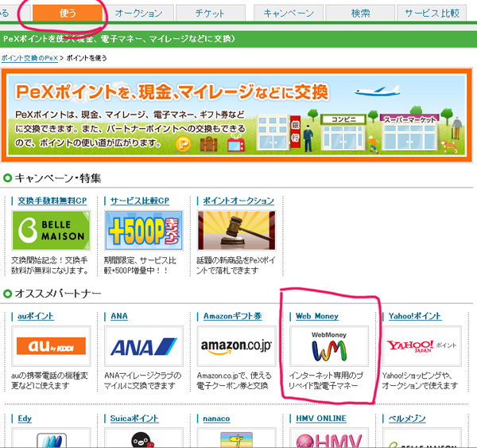Click the Edy logo image
477x448 pixels.
(51, 438)
